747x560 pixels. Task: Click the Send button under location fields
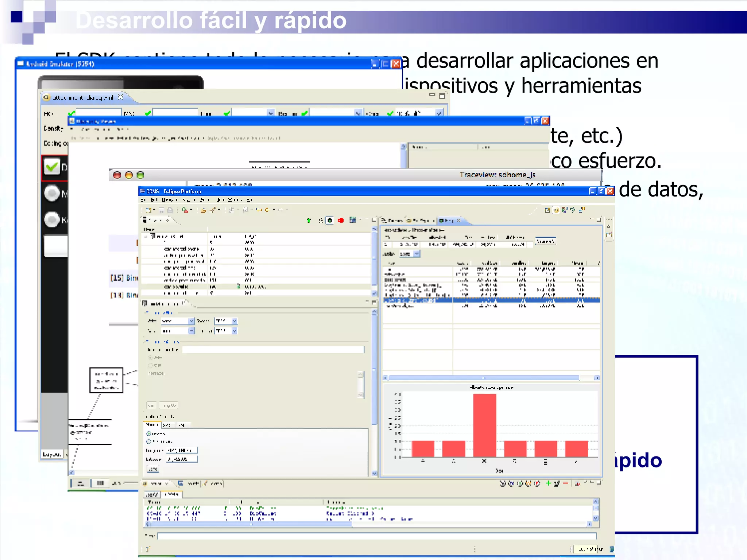click(153, 469)
